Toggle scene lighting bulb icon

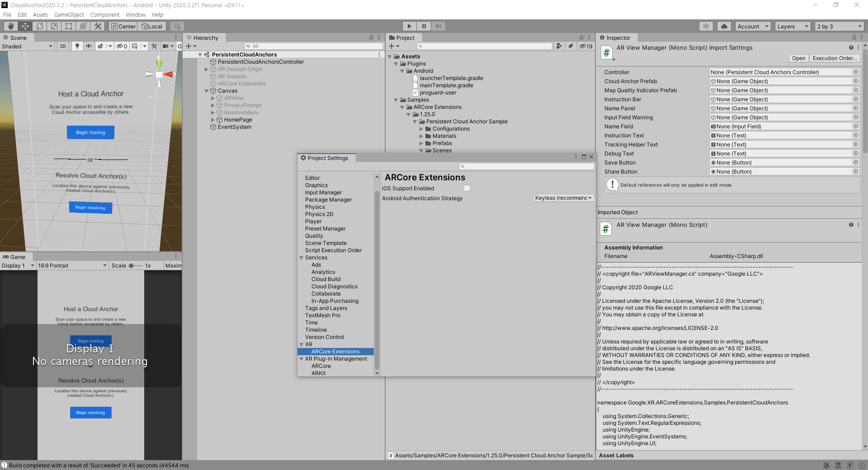tap(77, 46)
